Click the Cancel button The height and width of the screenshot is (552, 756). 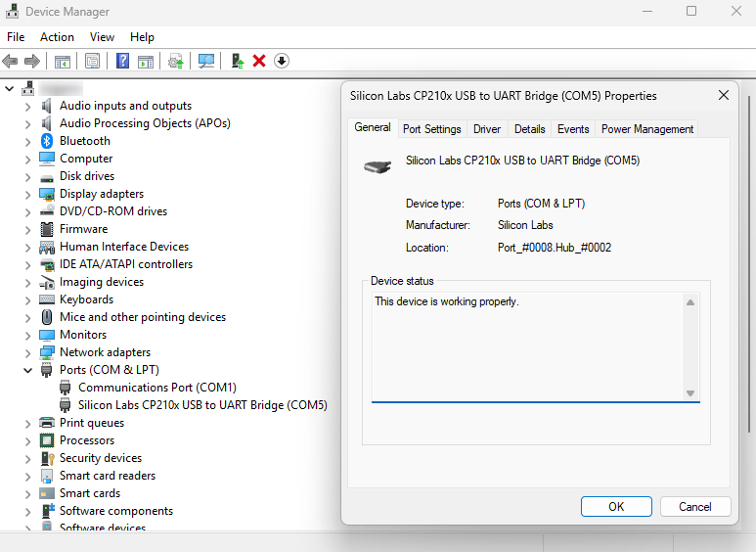pos(695,507)
